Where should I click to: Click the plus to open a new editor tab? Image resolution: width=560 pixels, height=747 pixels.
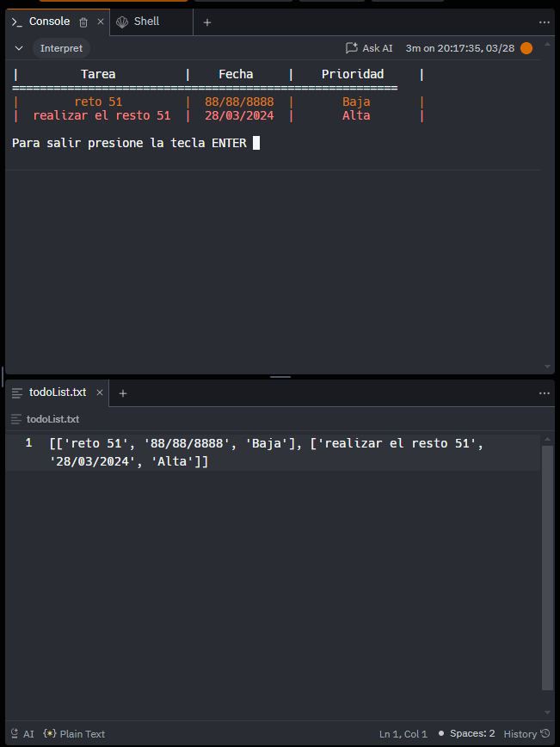[x=122, y=392]
